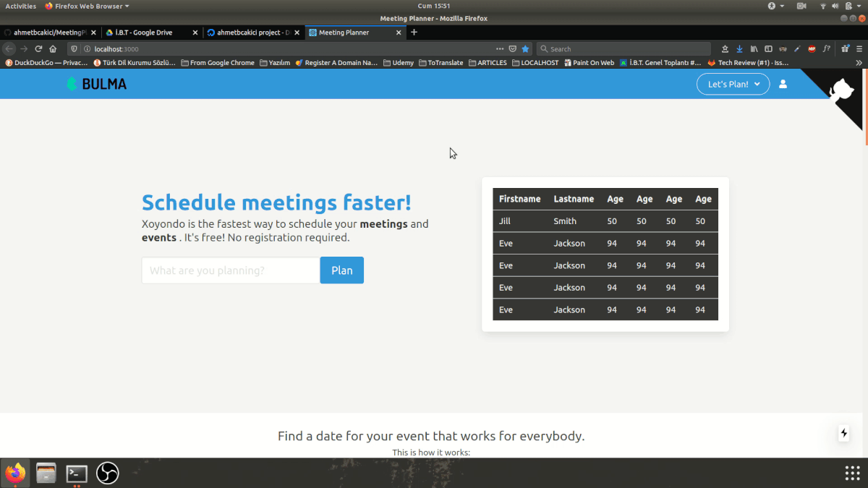Click the font finder f? extension icon
Image resolution: width=868 pixels, height=488 pixels.
click(x=825, y=49)
